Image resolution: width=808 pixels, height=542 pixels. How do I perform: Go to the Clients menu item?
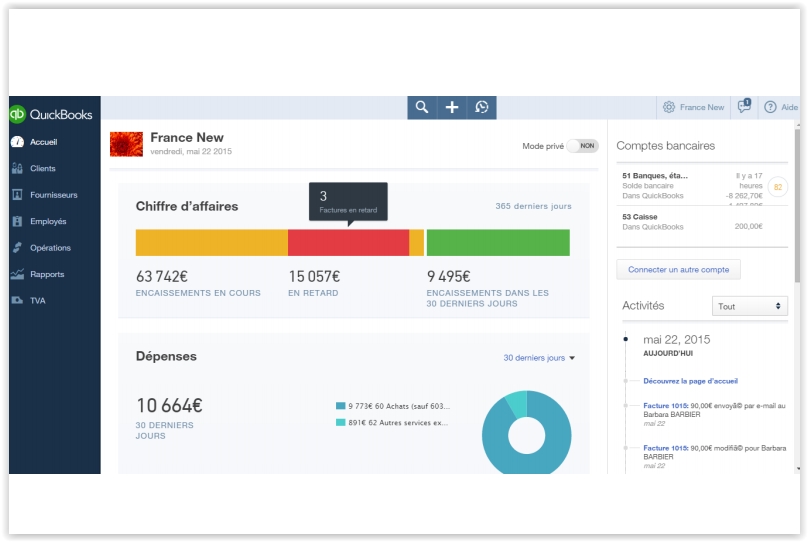(42, 168)
